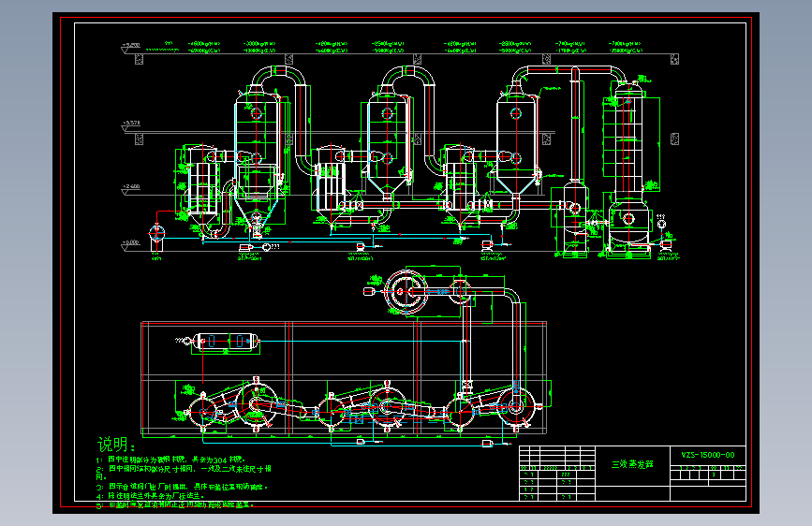Click the green 说明 notes heading

(x=116, y=445)
